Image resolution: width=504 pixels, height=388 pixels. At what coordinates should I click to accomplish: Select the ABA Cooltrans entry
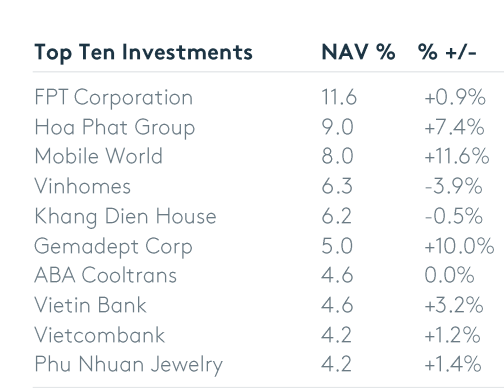pyautogui.click(x=105, y=275)
